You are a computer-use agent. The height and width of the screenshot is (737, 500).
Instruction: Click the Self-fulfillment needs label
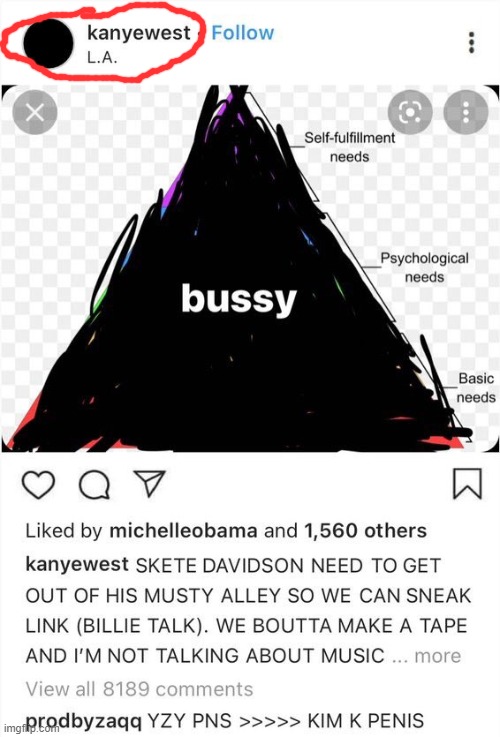tap(350, 147)
